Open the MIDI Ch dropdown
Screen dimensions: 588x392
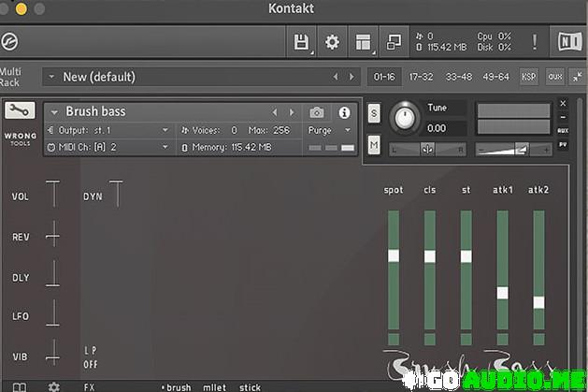pos(108,147)
